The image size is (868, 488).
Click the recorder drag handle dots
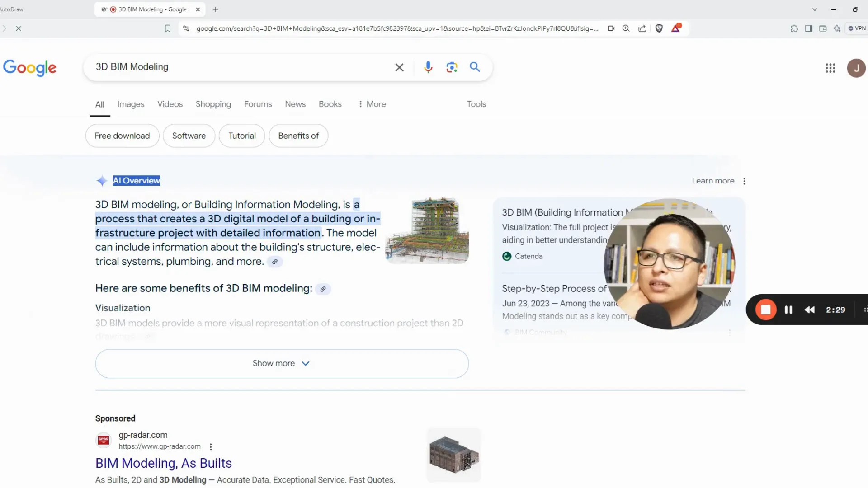click(865, 310)
